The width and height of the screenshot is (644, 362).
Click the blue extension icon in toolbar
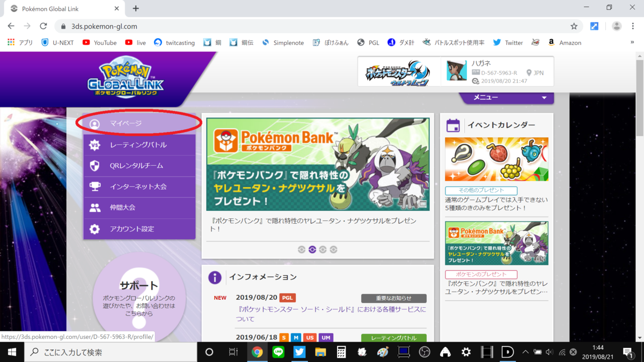594,26
